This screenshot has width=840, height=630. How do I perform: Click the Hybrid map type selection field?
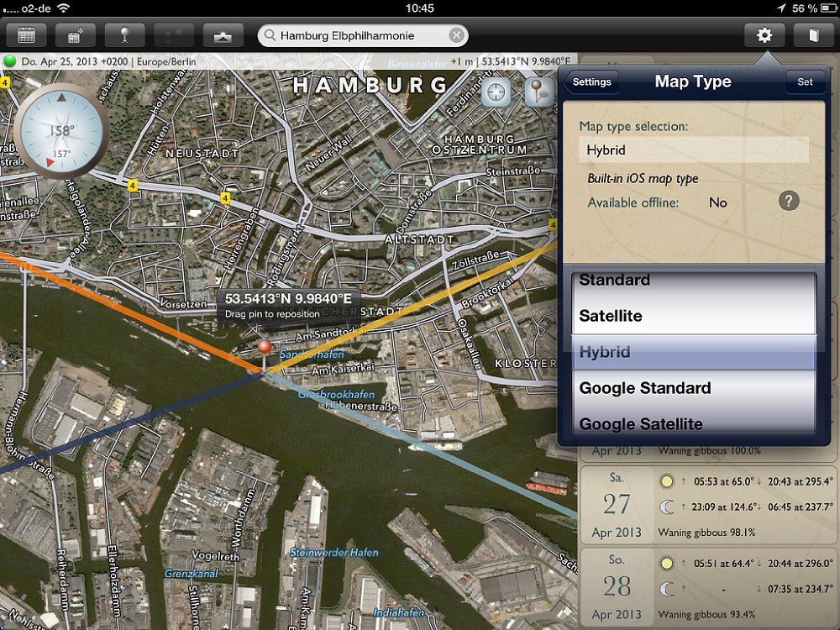coord(693,150)
